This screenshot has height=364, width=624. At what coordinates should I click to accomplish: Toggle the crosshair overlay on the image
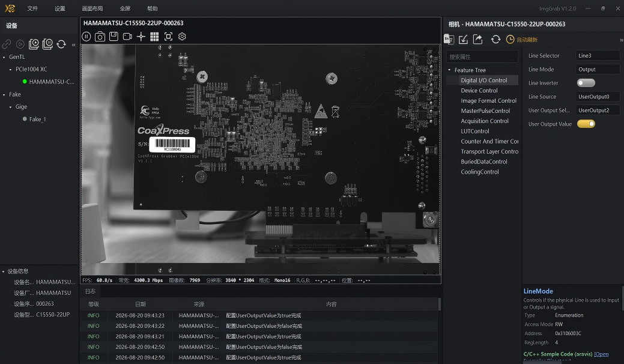pos(141,37)
